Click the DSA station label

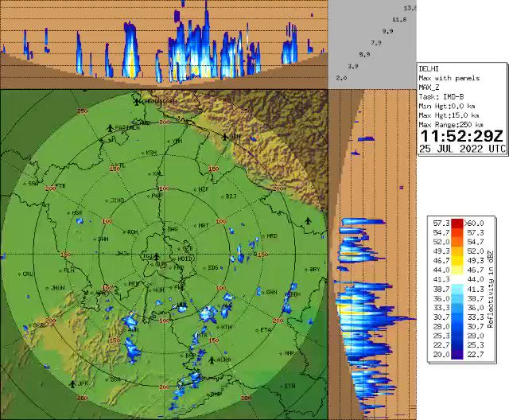115,379
